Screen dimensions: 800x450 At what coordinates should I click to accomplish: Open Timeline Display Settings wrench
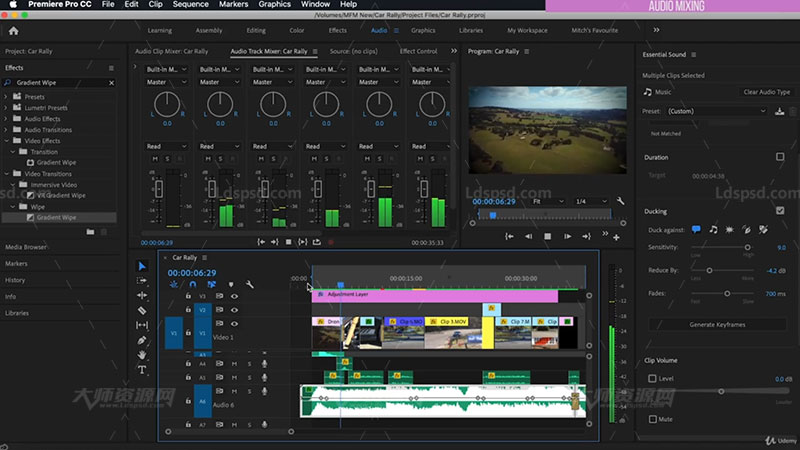pos(249,284)
